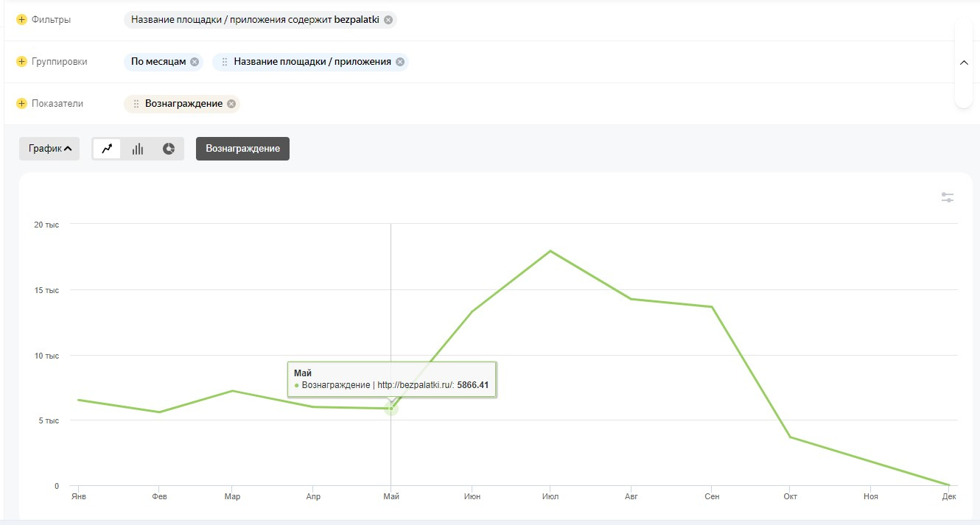
Task: Switch to the bar chart view
Action: [138, 149]
